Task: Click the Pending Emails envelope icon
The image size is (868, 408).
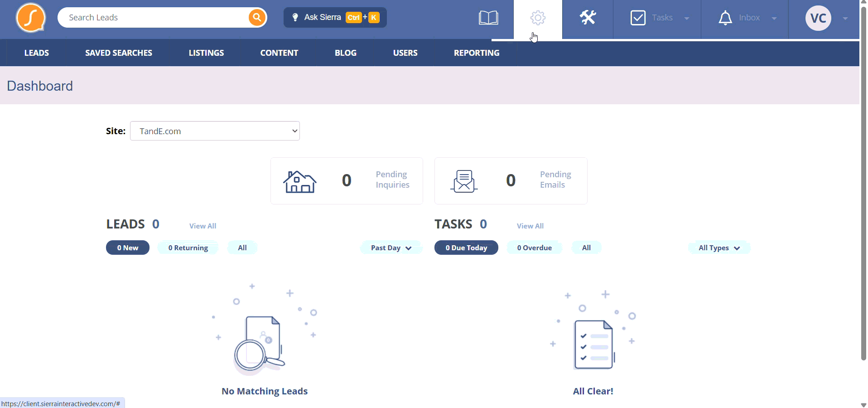Action: pos(464,181)
